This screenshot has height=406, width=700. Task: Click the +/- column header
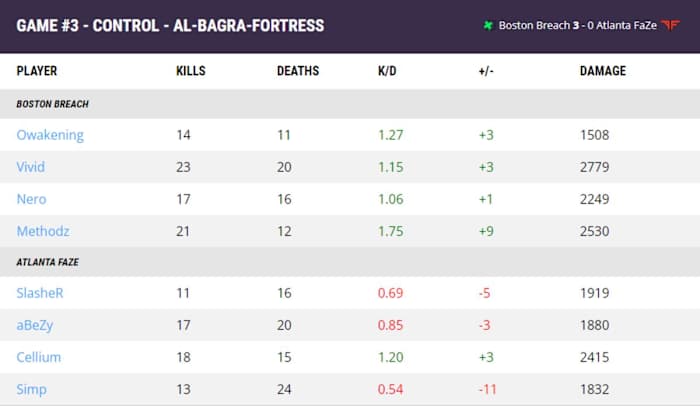487,71
